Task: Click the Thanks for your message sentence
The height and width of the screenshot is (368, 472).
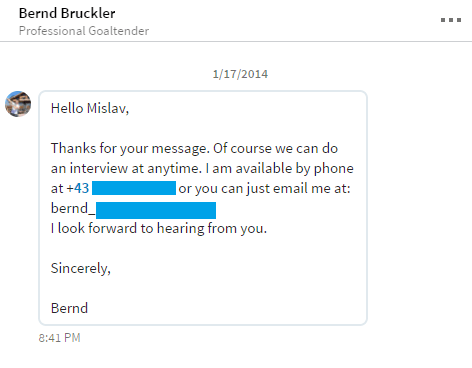Action: (x=130, y=149)
